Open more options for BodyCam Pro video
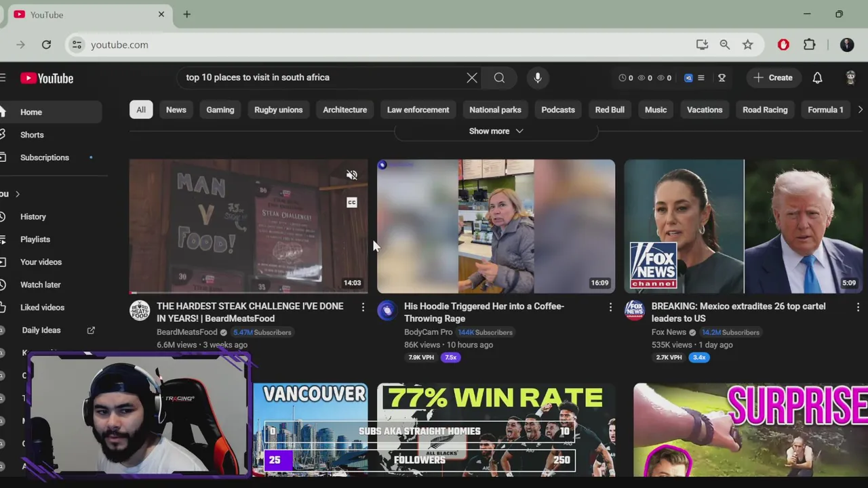 coord(610,308)
